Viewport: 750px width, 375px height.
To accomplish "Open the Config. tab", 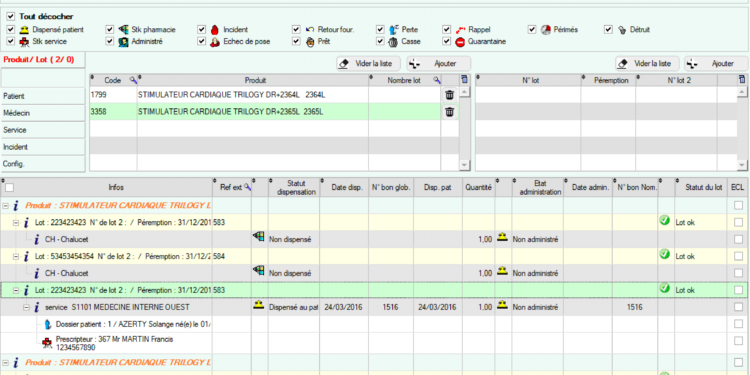I will [x=44, y=164].
